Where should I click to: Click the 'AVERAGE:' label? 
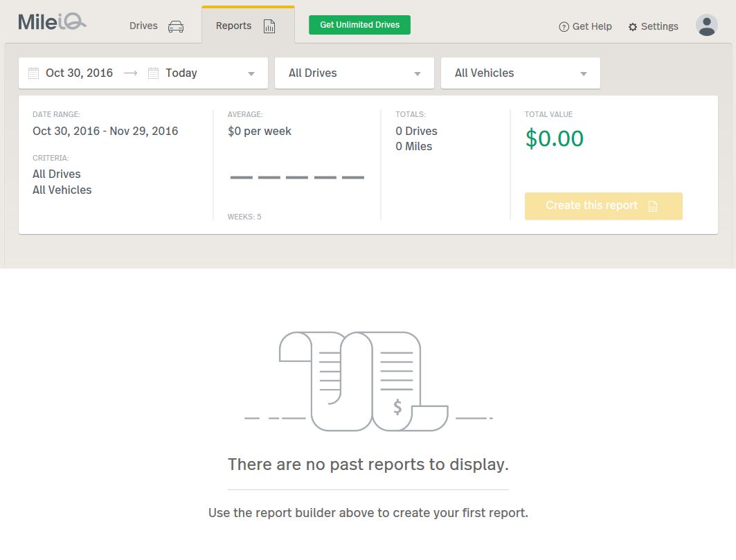pos(245,114)
